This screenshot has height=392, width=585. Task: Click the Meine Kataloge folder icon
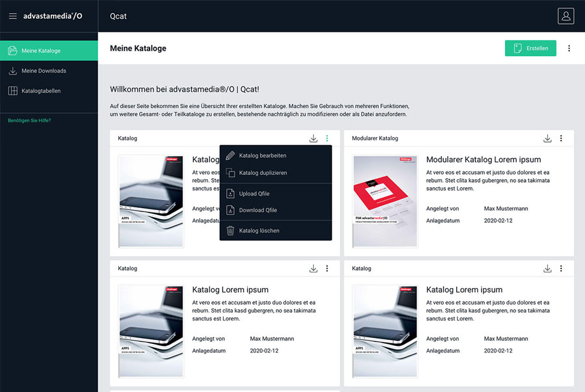coord(13,50)
